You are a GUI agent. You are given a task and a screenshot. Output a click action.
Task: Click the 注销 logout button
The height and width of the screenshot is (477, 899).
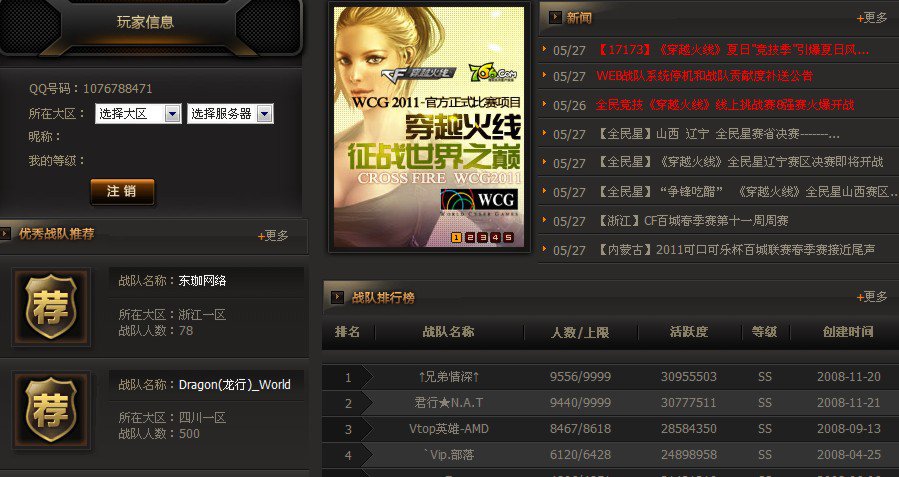(x=122, y=191)
